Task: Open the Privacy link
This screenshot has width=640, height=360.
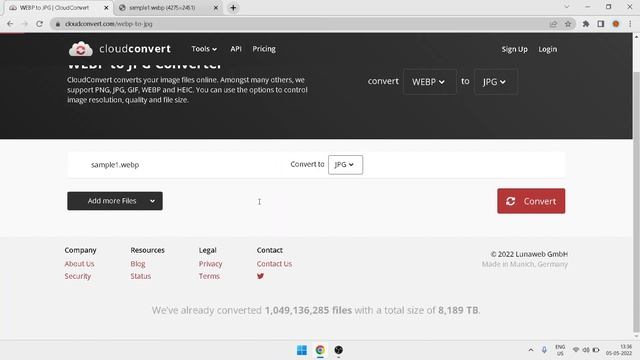Action: 210,264
